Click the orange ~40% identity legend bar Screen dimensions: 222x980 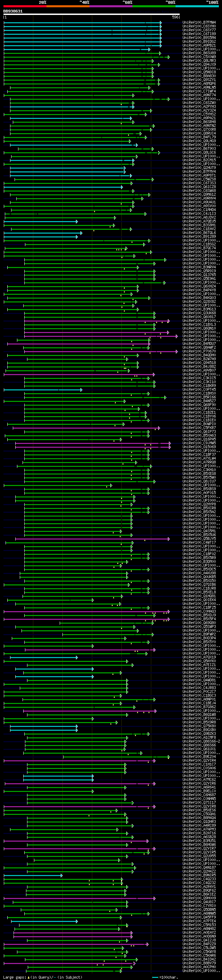(x=68, y=6)
